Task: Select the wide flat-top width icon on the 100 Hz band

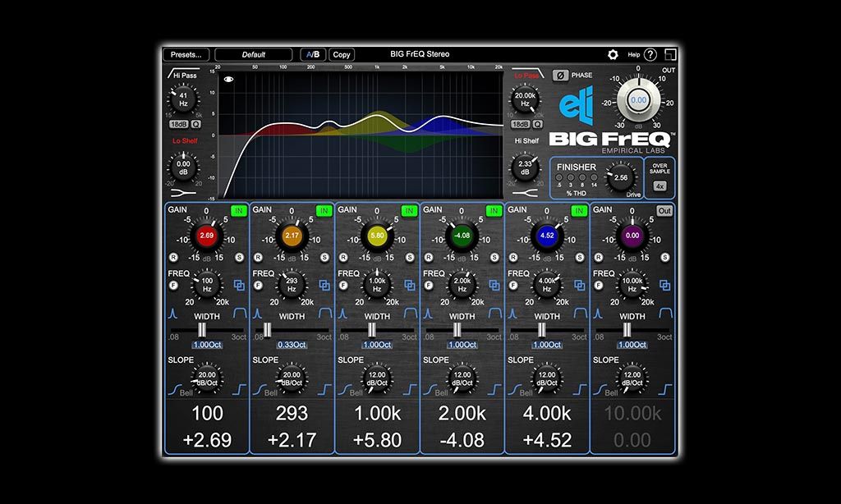Action: click(x=240, y=313)
